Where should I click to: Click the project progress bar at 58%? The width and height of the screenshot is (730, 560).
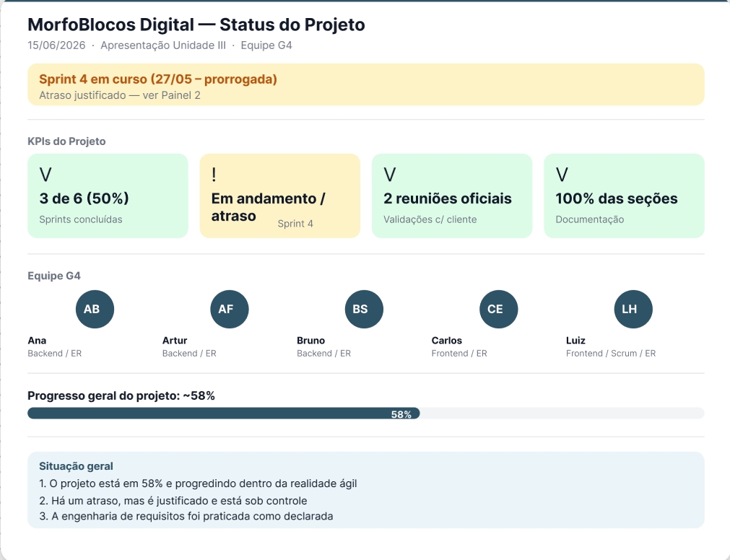(366, 413)
